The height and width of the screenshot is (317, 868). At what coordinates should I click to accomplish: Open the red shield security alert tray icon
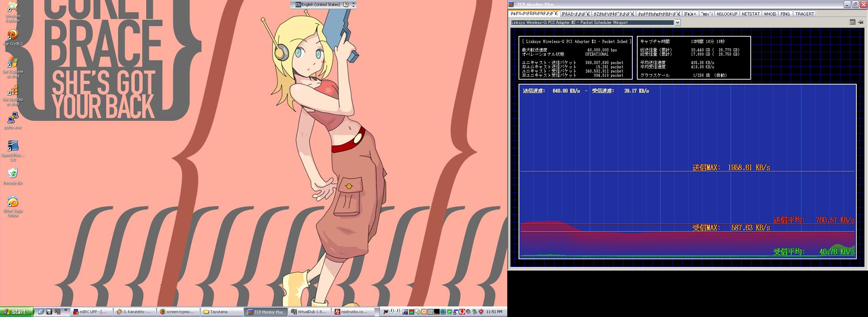point(481,312)
